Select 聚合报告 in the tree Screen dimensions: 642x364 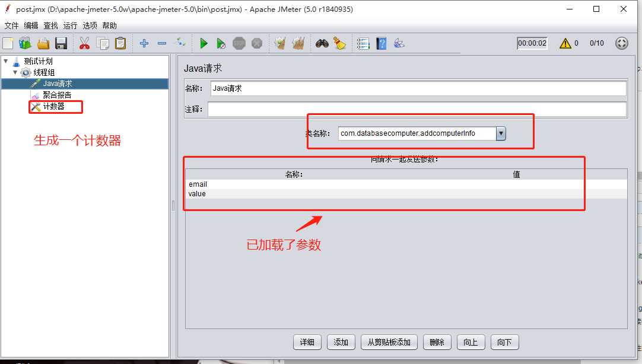[57, 95]
